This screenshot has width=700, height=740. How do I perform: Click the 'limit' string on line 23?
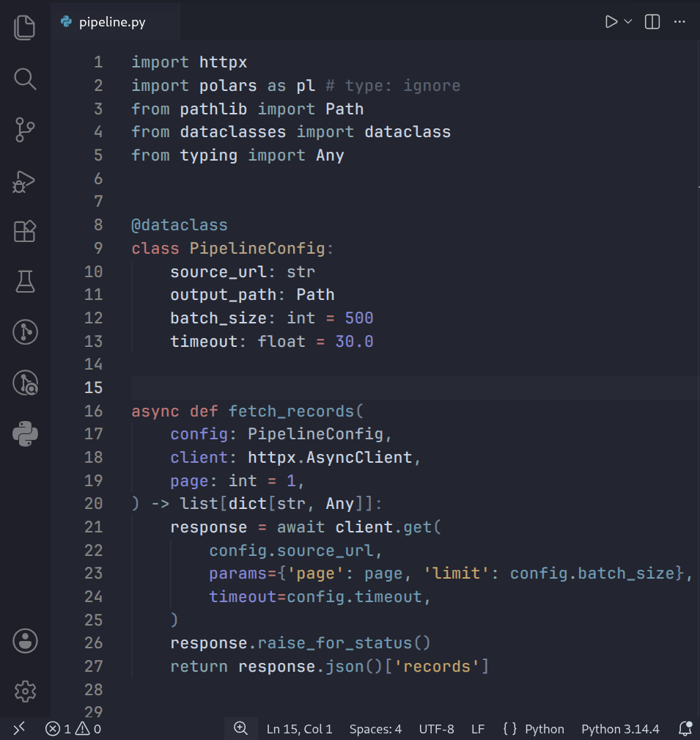(456, 574)
